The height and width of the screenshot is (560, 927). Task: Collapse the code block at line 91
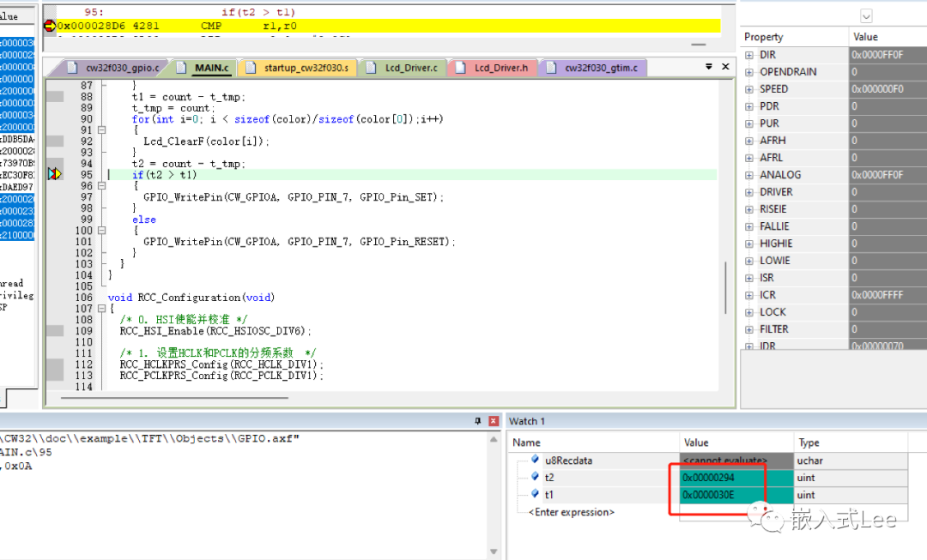pos(101,129)
